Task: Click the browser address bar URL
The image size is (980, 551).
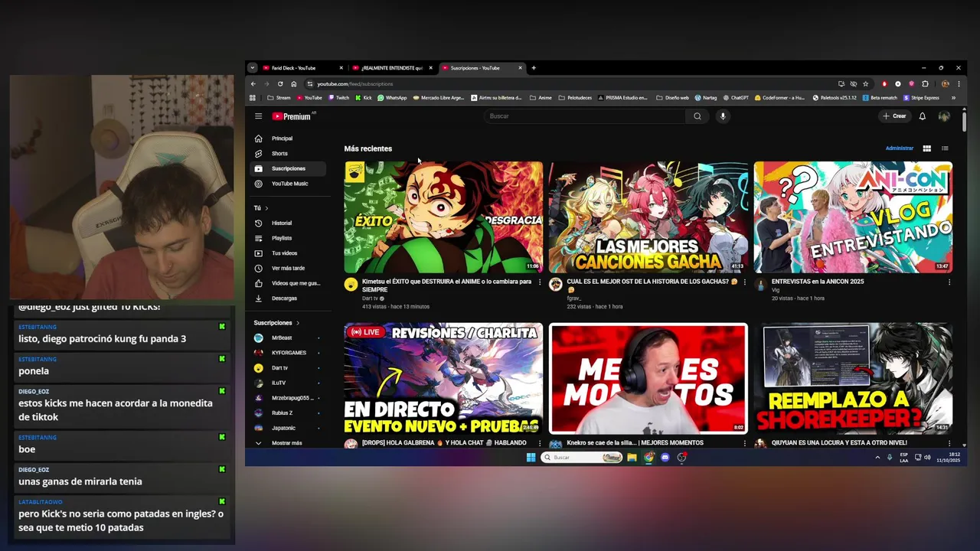Action: click(355, 84)
